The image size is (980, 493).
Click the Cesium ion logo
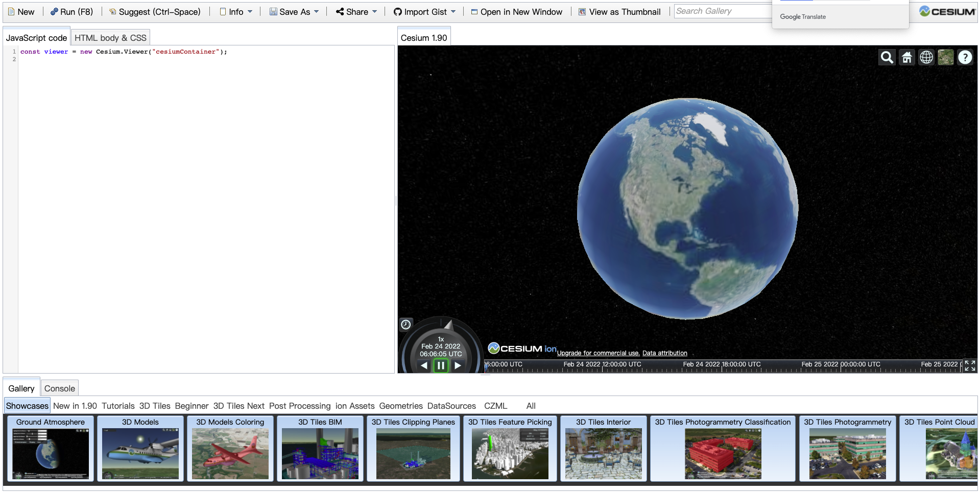[x=522, y=349]
